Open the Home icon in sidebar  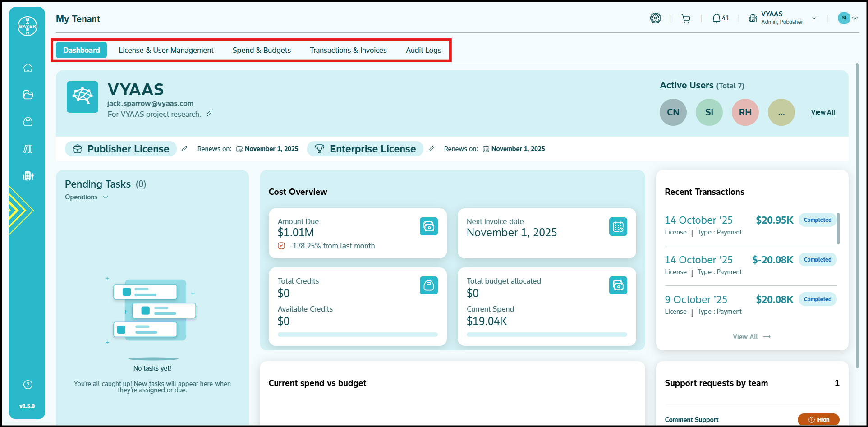28,68
